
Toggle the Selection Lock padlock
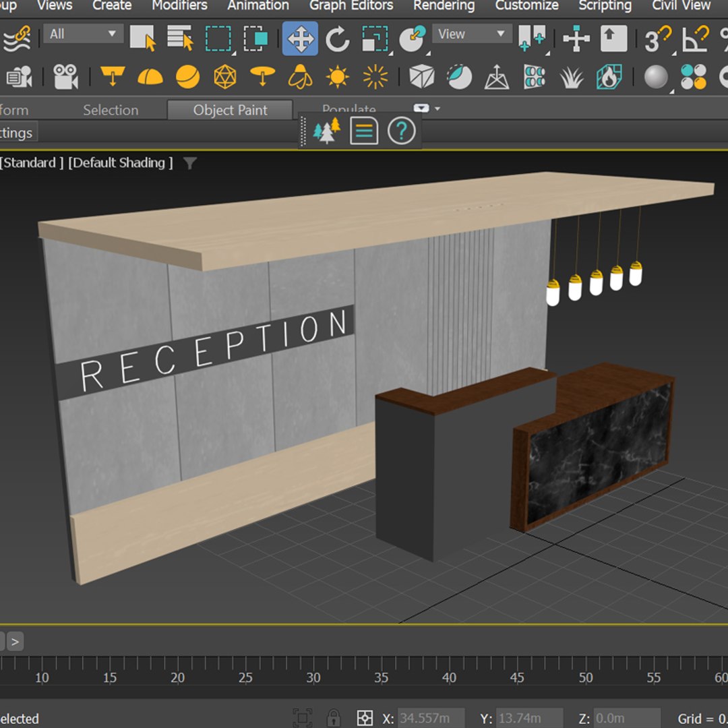click(334, 719)
